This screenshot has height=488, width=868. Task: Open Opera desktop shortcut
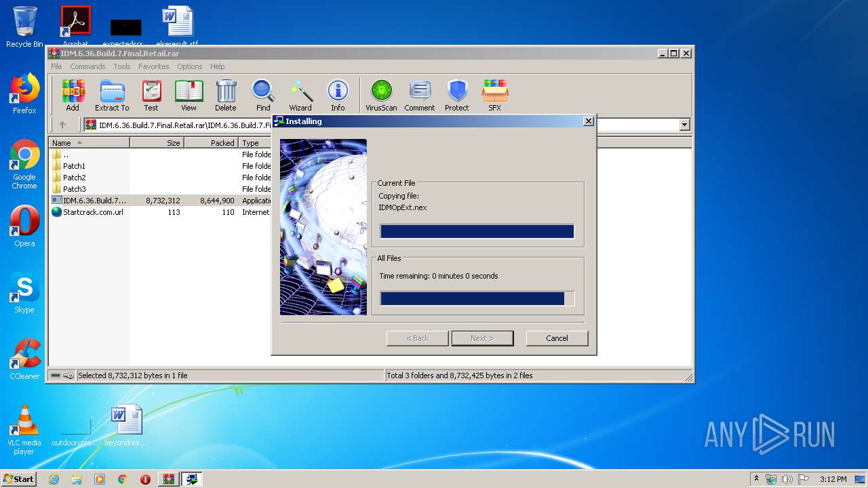point(24,226)
